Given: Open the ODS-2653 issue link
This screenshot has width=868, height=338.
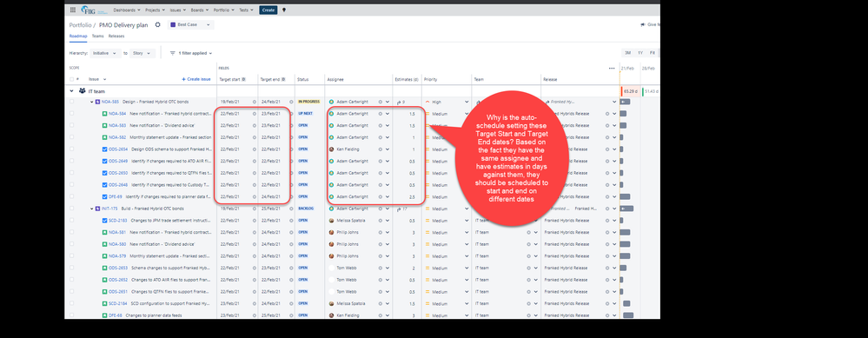Looking at the screenshot, I should tap(118, 268).
